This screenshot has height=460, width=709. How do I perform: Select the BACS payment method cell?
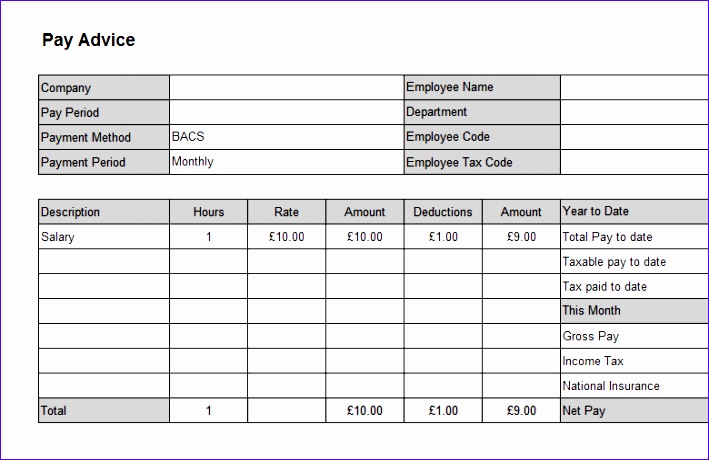point(287,137)
